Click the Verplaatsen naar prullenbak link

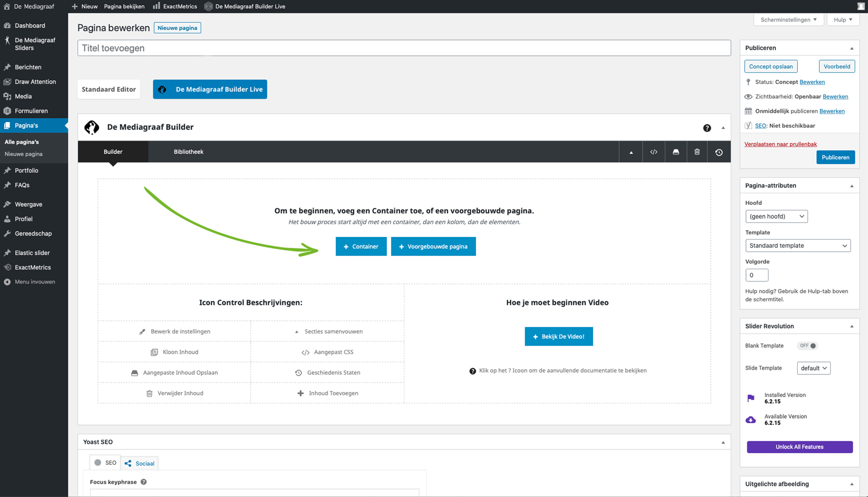(780, 144)
